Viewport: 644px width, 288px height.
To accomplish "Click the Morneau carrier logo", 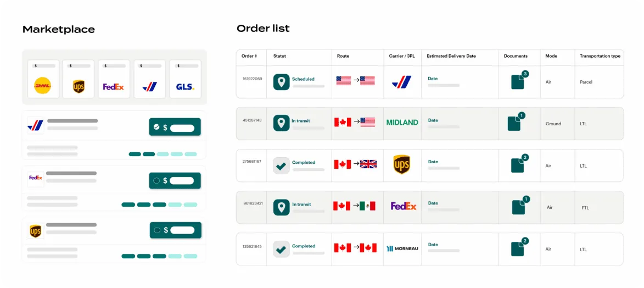I will 402,248.
